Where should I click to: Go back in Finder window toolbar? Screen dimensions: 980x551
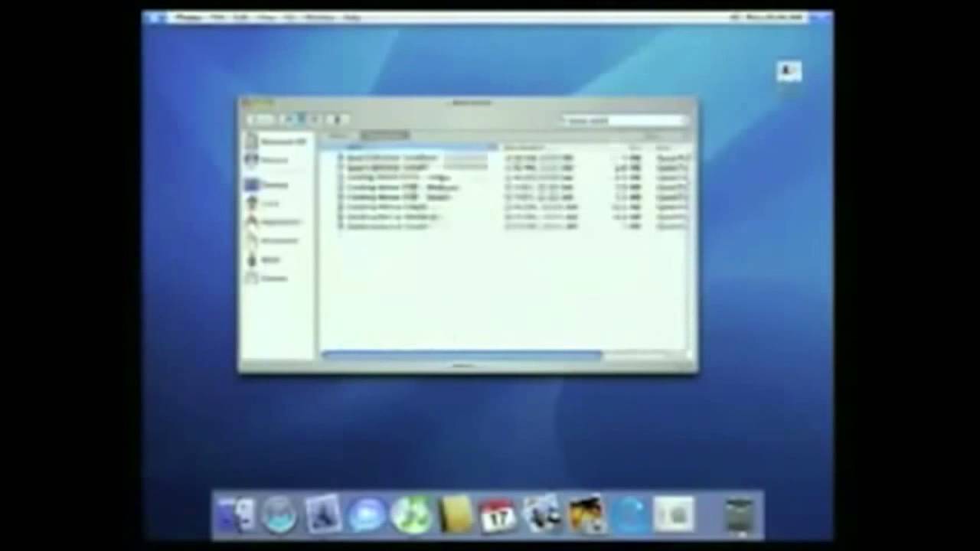(x=256, y=119)
